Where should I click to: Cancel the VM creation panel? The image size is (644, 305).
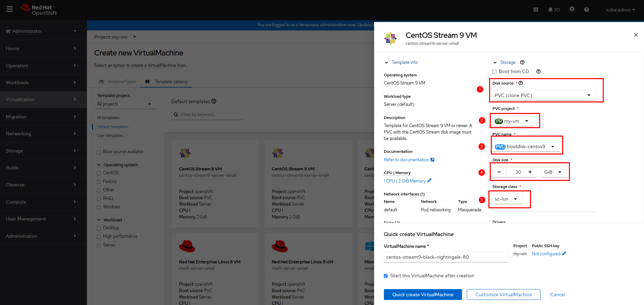(557, 295)
